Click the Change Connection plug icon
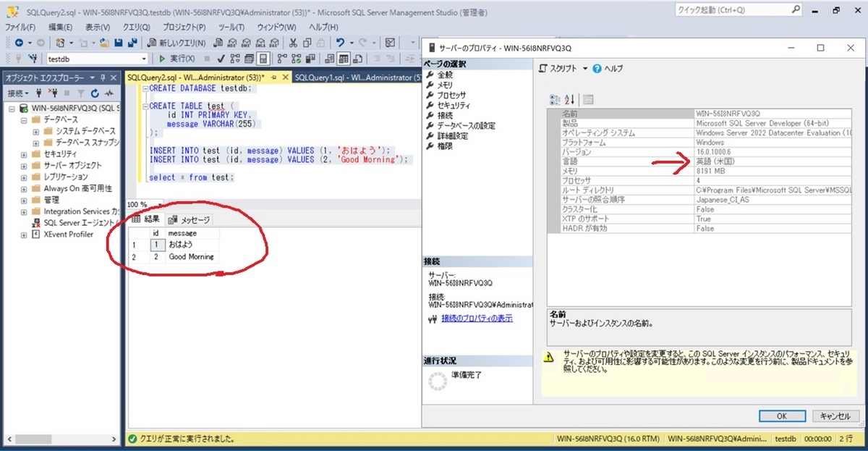The image size is (868, 451). (34, 59)
